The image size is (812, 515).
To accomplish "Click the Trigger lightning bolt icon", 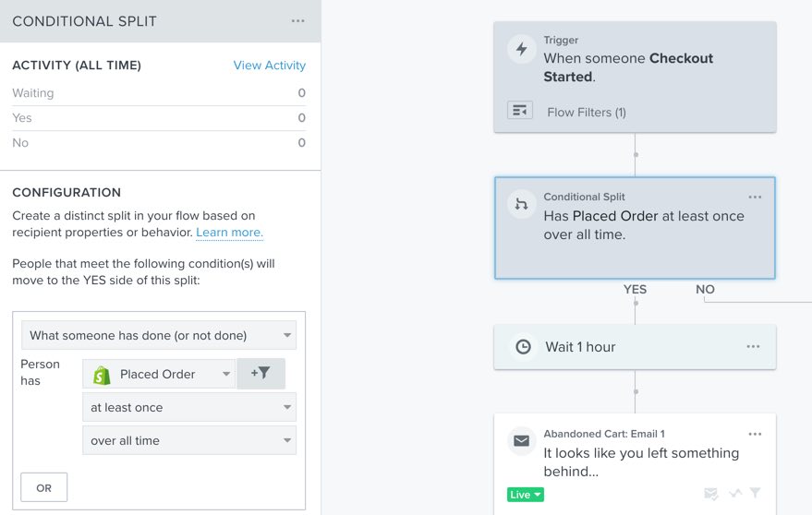I will coord(521,50).
